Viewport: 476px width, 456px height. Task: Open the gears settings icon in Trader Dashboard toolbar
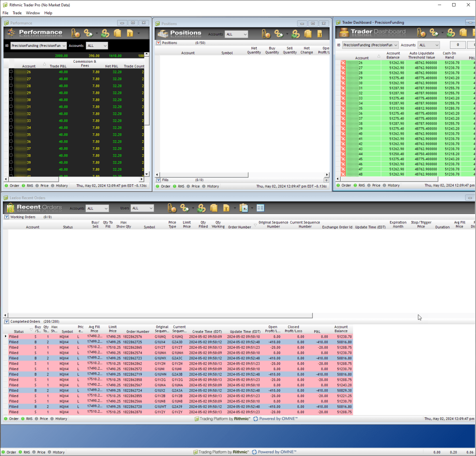(451, 33)
